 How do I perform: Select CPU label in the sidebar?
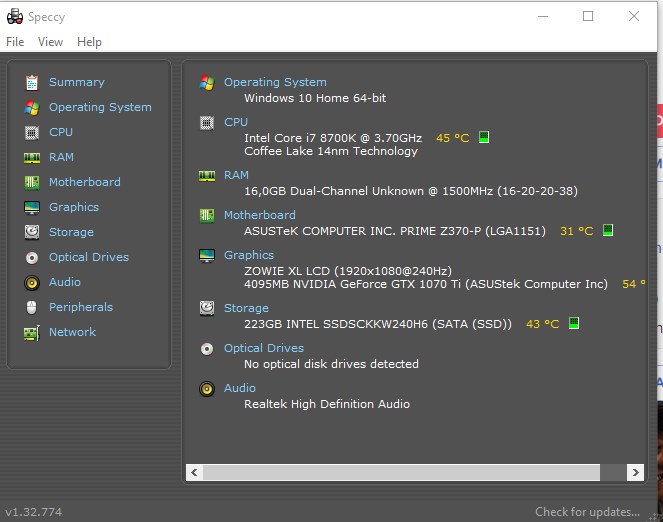[61, 132]
